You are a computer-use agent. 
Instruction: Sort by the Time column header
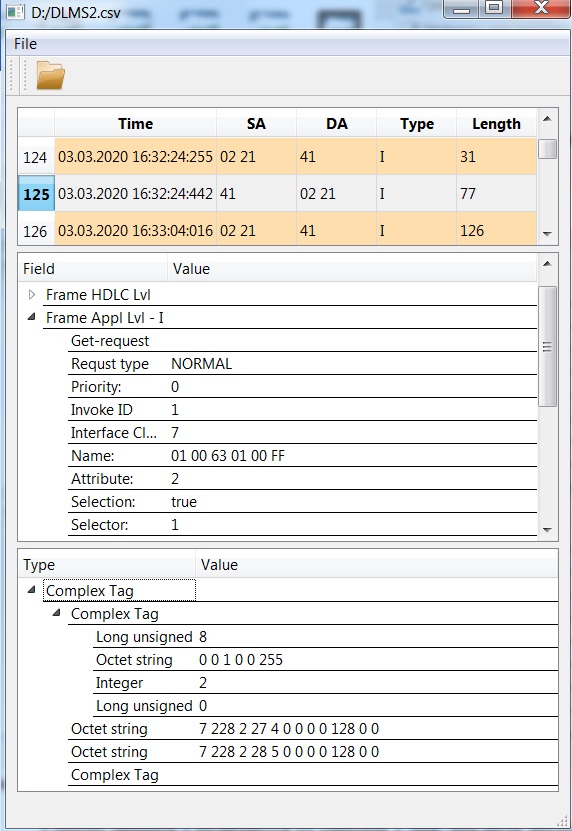[135, 123]
